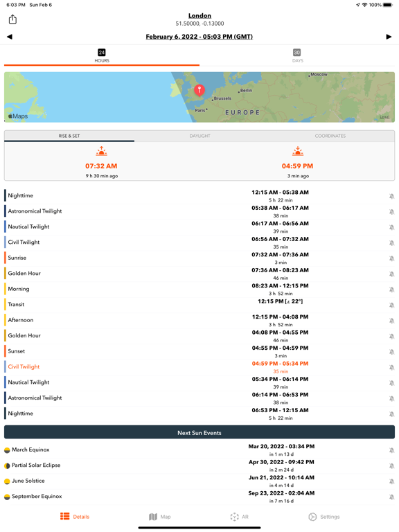Tap the Next Sun Events header

tap(199, 432)
